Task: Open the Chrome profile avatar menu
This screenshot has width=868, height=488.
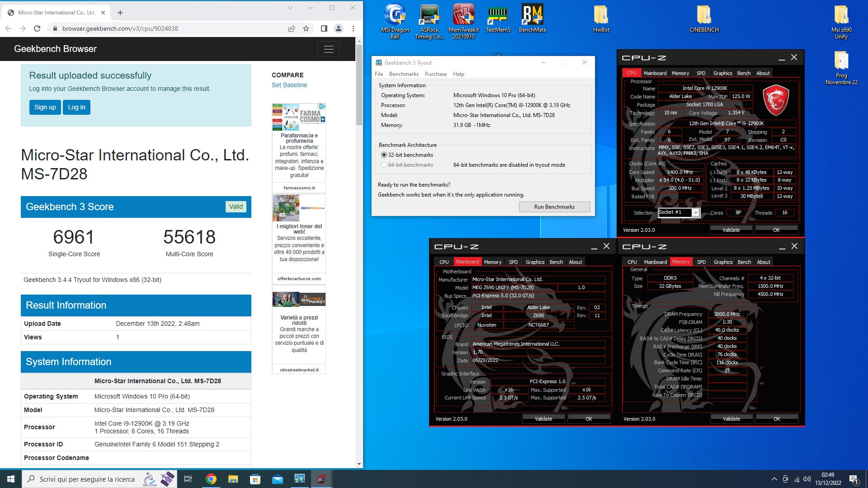Action: pyautogui.click(x=338, y=28)
